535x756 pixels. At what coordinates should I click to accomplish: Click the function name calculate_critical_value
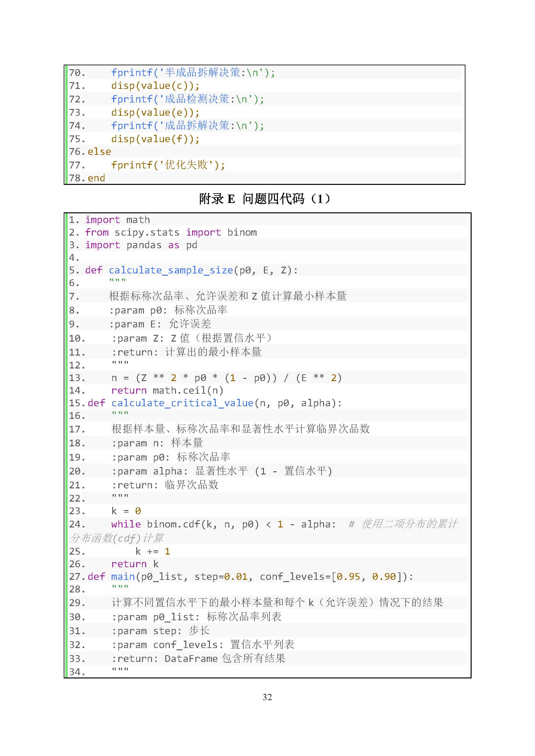[182, 403]
